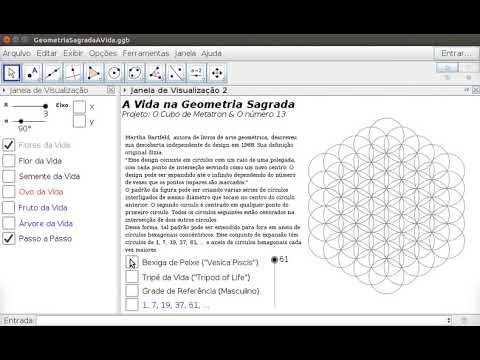Click the Redo button in the toolbar
This screenshot has width=480, height=360.
click(469, 68)
